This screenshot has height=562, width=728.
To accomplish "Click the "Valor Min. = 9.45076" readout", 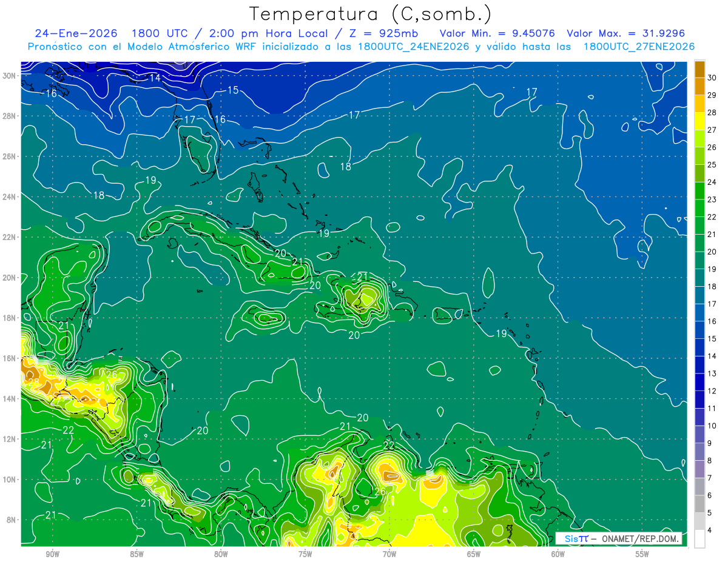I will (x=498, y=33).
